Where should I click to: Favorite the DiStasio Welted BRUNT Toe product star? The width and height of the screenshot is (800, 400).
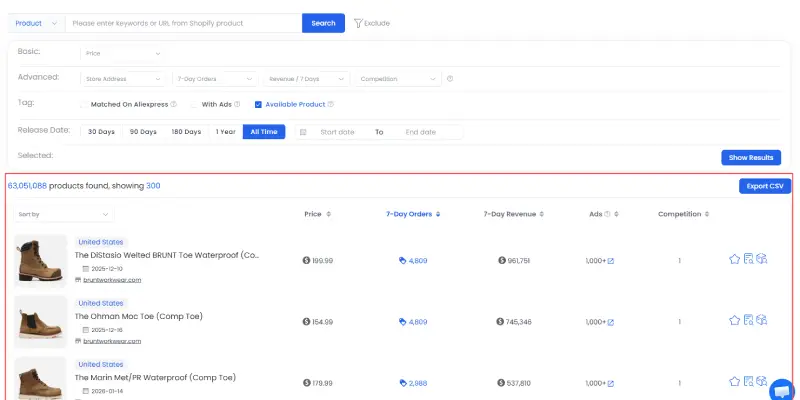point(734,259)
